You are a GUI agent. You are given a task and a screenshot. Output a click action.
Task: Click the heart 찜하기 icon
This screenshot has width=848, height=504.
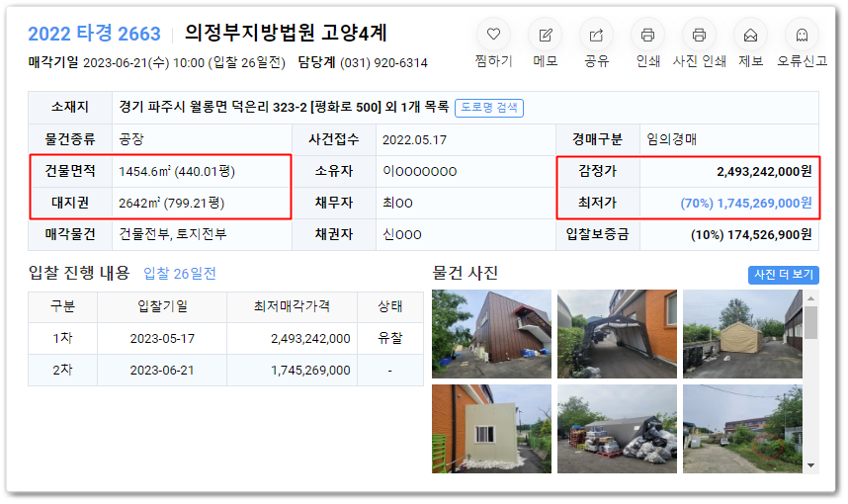[493, 35]
